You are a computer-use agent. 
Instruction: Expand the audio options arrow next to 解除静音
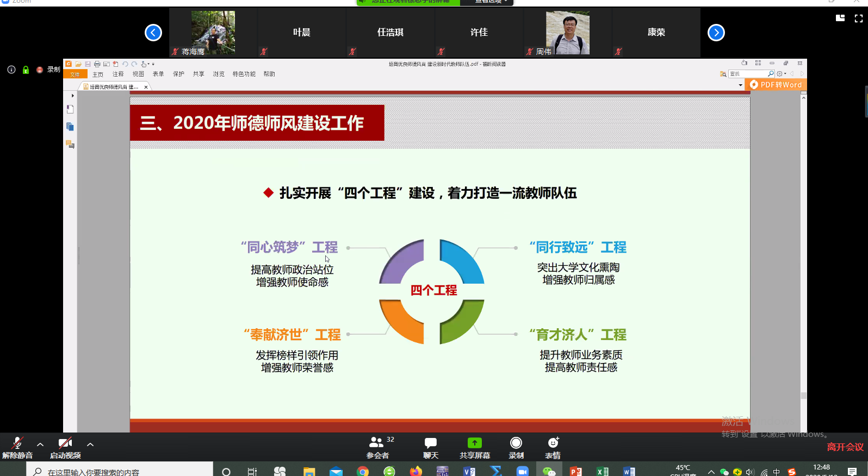pyautogui.click(x=40, y=444)
